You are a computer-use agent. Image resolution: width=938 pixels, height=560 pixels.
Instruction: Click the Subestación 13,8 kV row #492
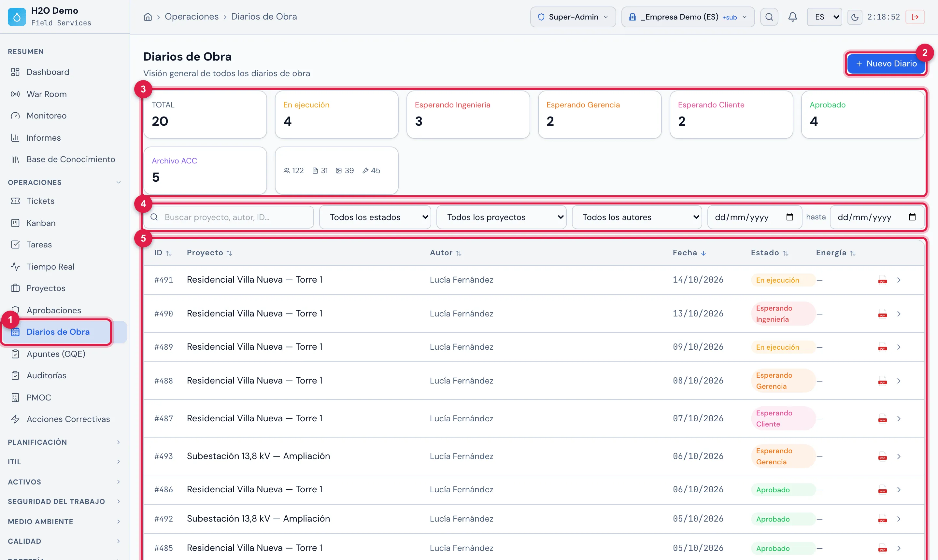533,519
